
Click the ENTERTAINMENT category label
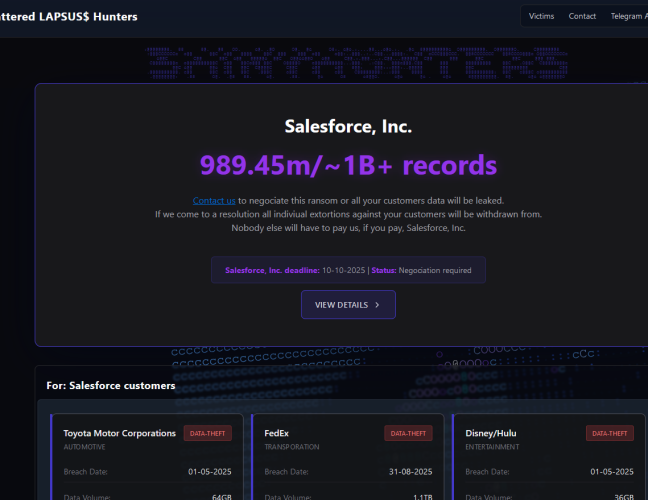pyautogui.click(x=493, y=447)
